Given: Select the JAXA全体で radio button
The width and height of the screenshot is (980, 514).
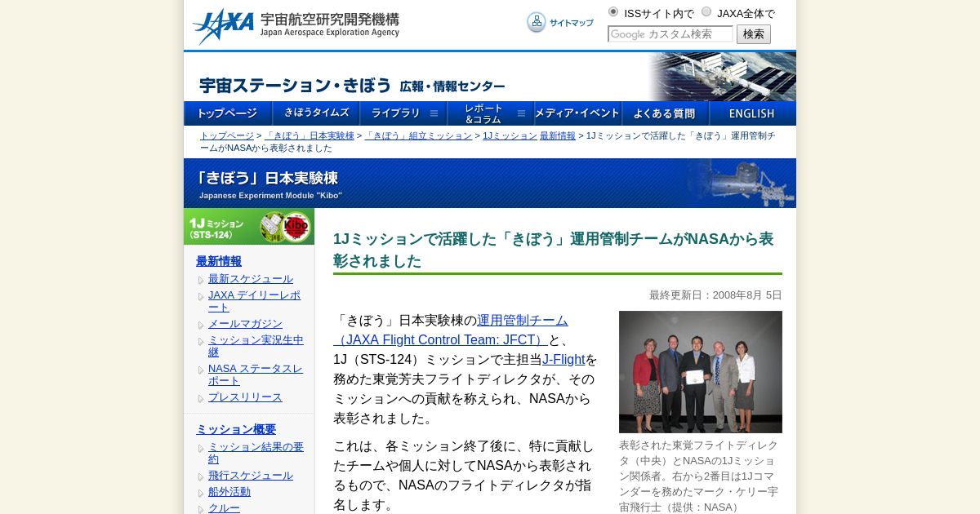Looking at the screenshot, I should point(706,11).
